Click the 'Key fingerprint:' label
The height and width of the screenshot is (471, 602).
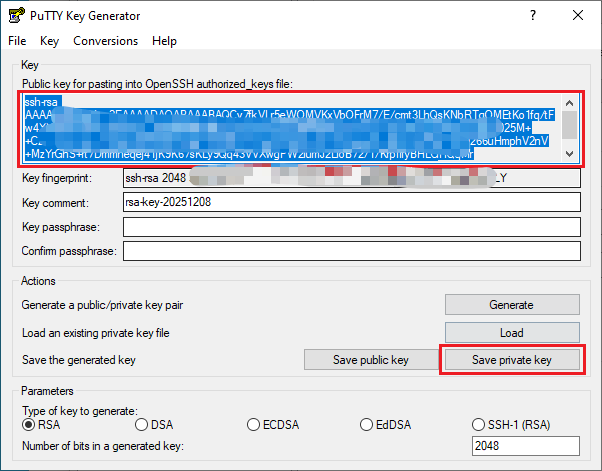click(x=57, y=178)
